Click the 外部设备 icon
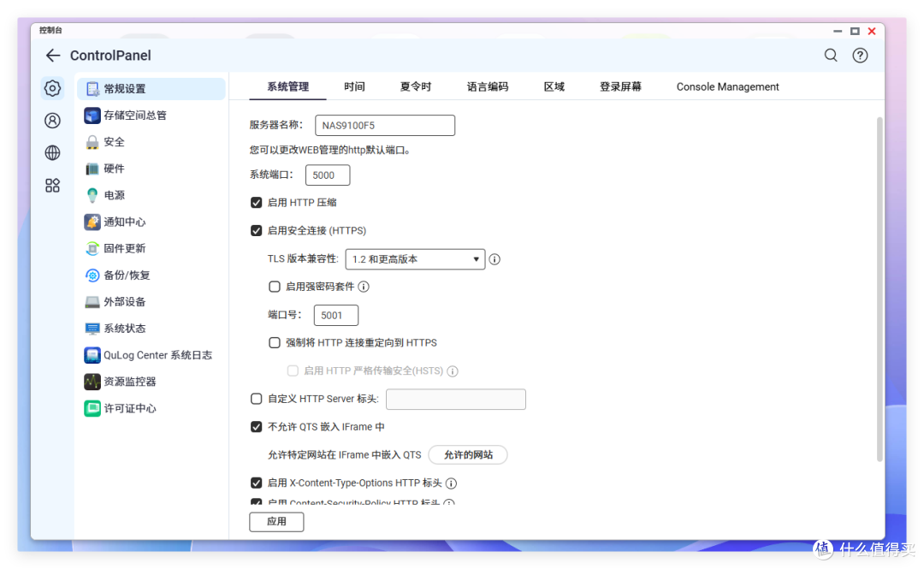This screenshot has width=924, height=569. click(92, 302)
